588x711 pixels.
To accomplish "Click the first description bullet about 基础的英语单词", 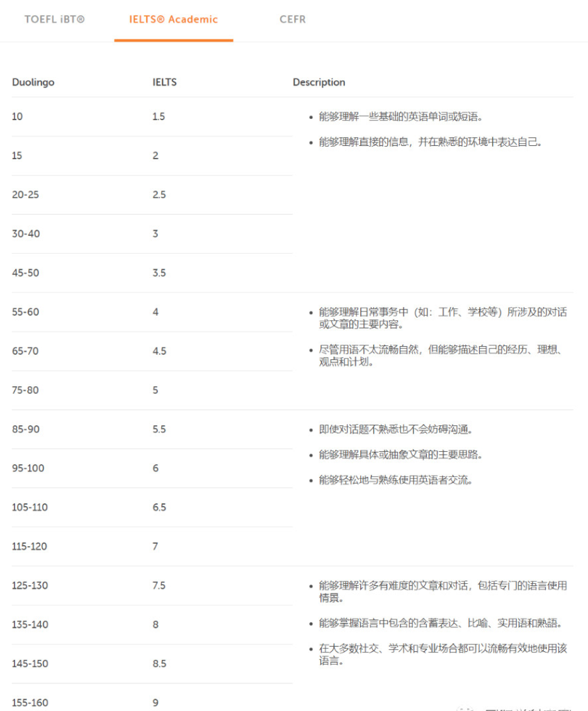I will [400, 116].
